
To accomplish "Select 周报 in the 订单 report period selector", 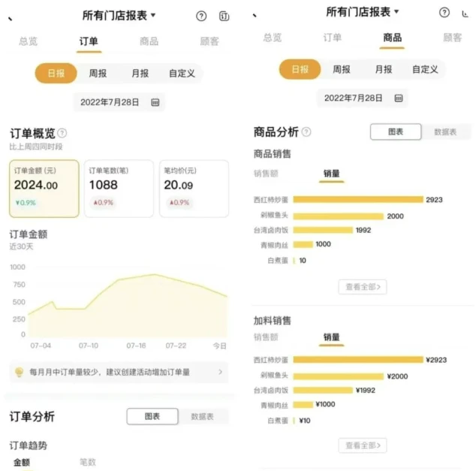I will coord(98,73).
